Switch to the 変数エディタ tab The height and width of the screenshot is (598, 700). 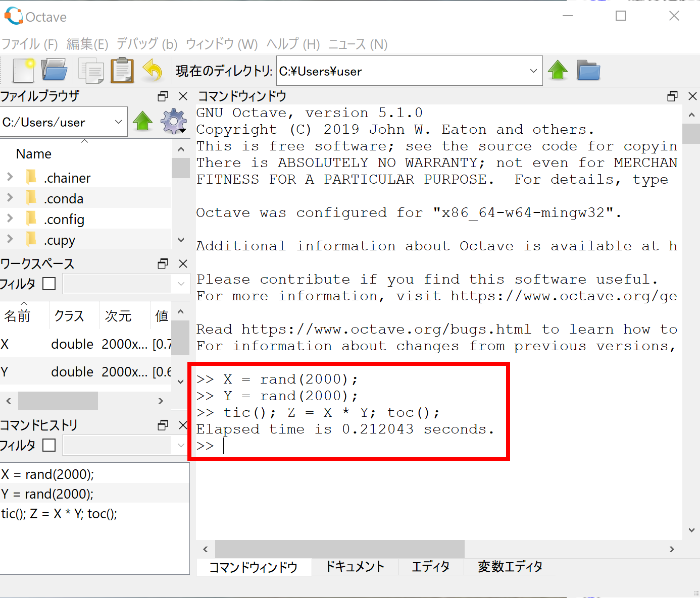tap(510, 567)
